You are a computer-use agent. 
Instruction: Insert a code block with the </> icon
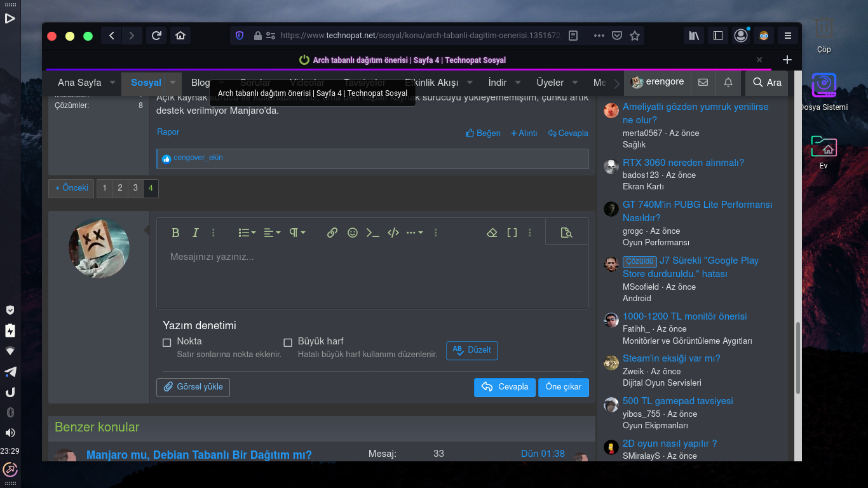(x=393, y=233)
